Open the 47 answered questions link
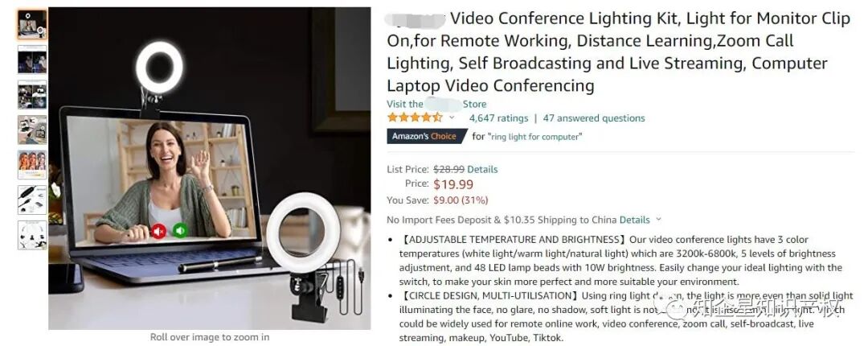 (593, 118)
